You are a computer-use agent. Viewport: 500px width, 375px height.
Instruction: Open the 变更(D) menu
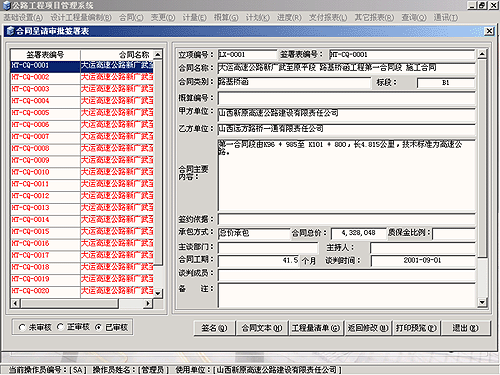(163, 17)
